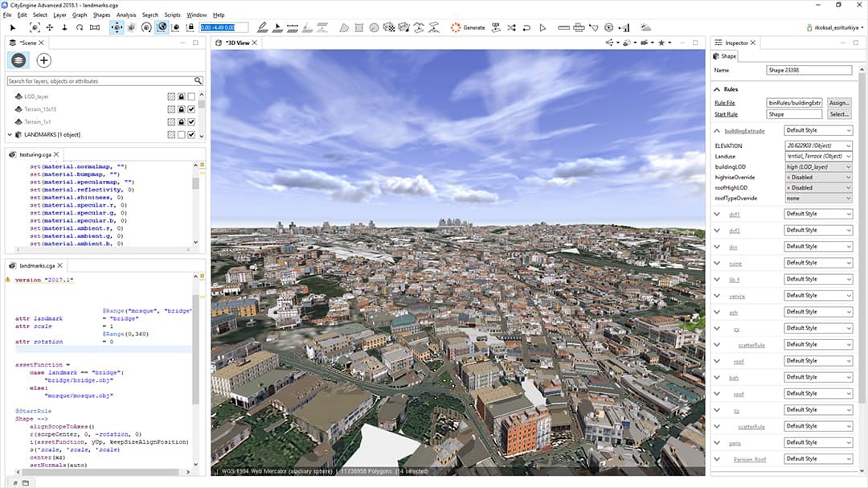Viewport: 868px width, 488px height.
Task: Open the Shapes menu
Action: tap(101, 15)
